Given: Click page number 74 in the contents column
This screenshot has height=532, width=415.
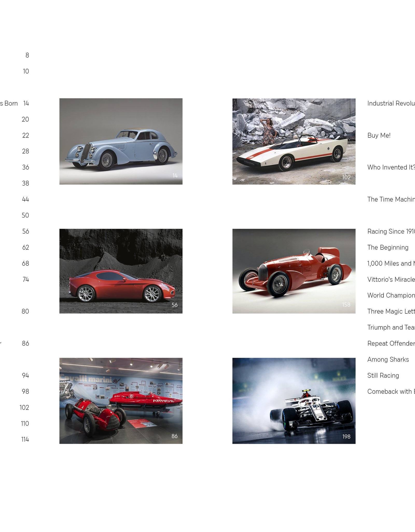Looking at the screenshot, I should pyautogui.click(x=26, y=279).
